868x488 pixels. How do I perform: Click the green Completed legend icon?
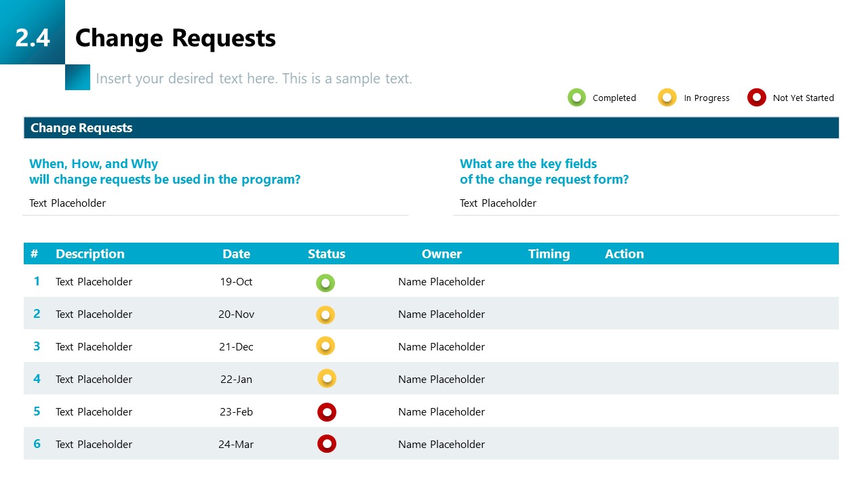(576, 98)
